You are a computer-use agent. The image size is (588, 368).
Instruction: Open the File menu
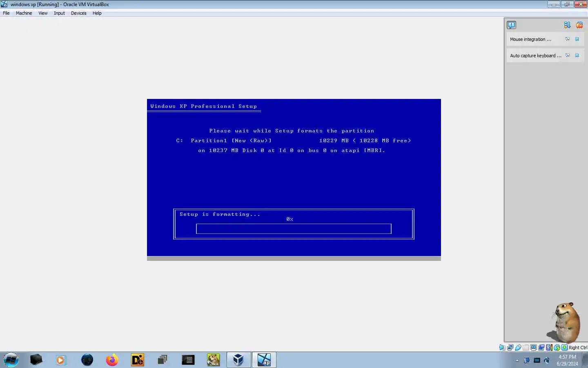(6, 13)
